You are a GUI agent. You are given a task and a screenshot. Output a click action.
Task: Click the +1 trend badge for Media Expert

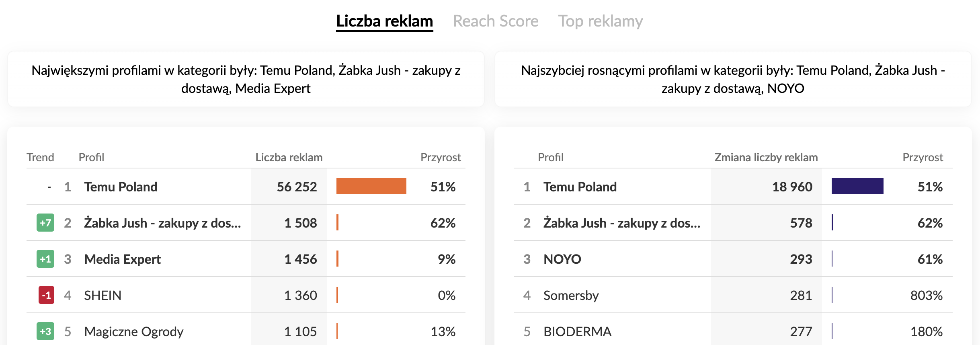pos(45,259)
